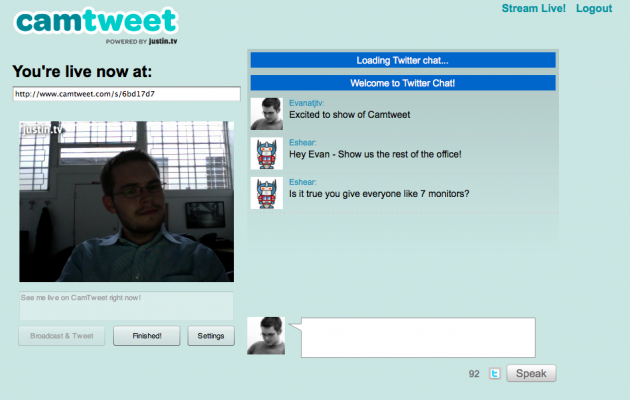Click the Finished! button
Screen dimensions: 630x400
(147, 336)
